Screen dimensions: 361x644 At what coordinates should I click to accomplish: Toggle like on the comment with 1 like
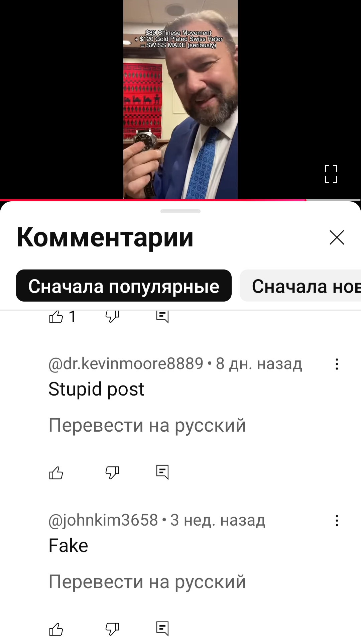click(56, 316)
